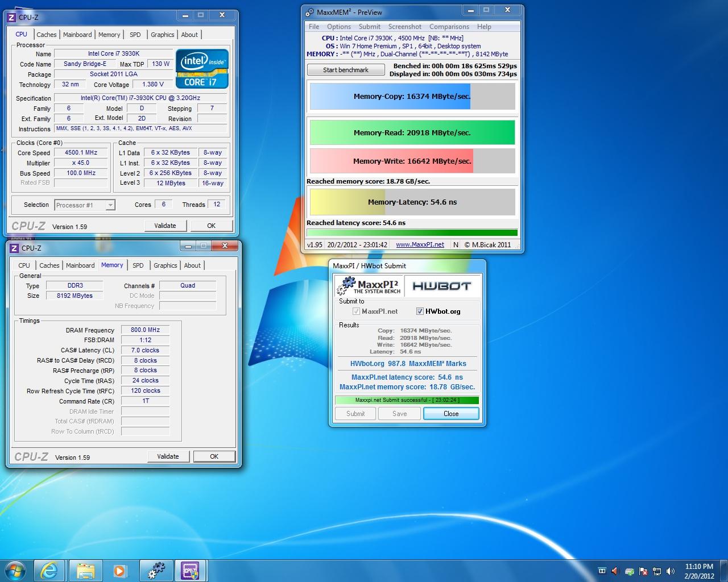Click the MaxxMEM gear icon in the title bar
This screenshot has height=582, width=728.
(309, 12)
